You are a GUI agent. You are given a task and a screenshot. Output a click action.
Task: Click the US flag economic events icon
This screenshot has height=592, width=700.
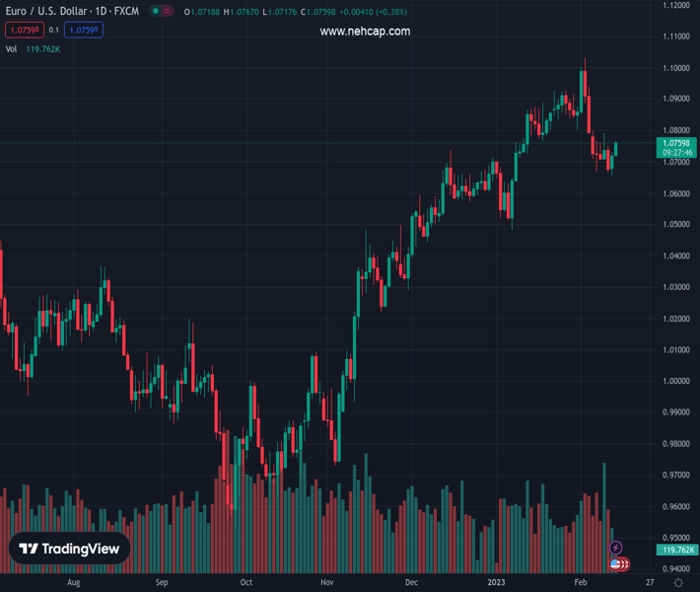pyautogui.click(x=617, y=564)
